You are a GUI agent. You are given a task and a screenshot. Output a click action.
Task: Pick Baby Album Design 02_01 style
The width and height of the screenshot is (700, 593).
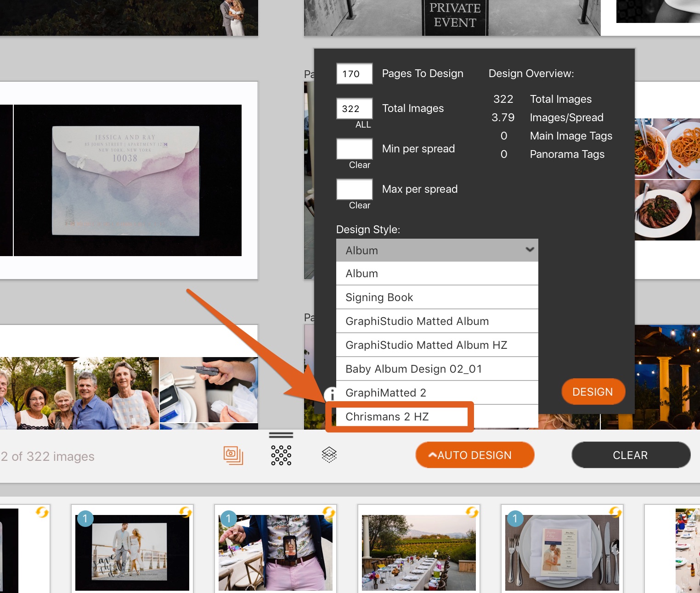click(x=437, y=369)
